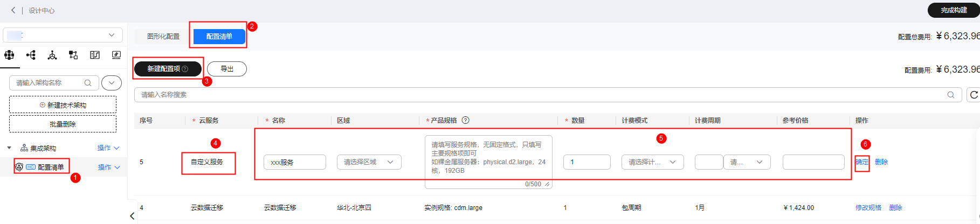Viewport: 980px width, 224px height.
Task: Expand the round chevron next to the architecture search
Action: tap(112, 83)
